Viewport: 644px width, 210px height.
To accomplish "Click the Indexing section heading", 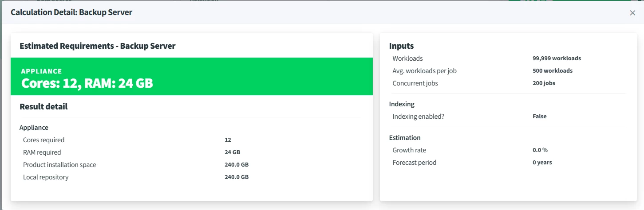I will (402, 104).
